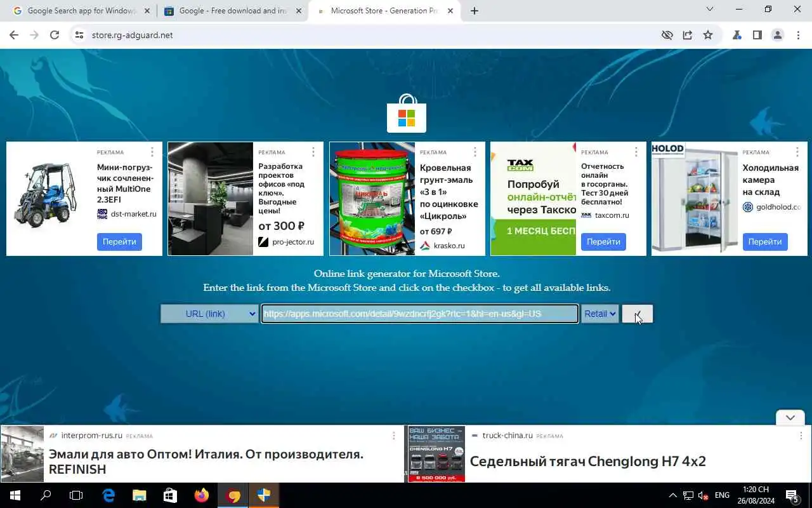Open the URL (link) type dropdown

[209, 314]
